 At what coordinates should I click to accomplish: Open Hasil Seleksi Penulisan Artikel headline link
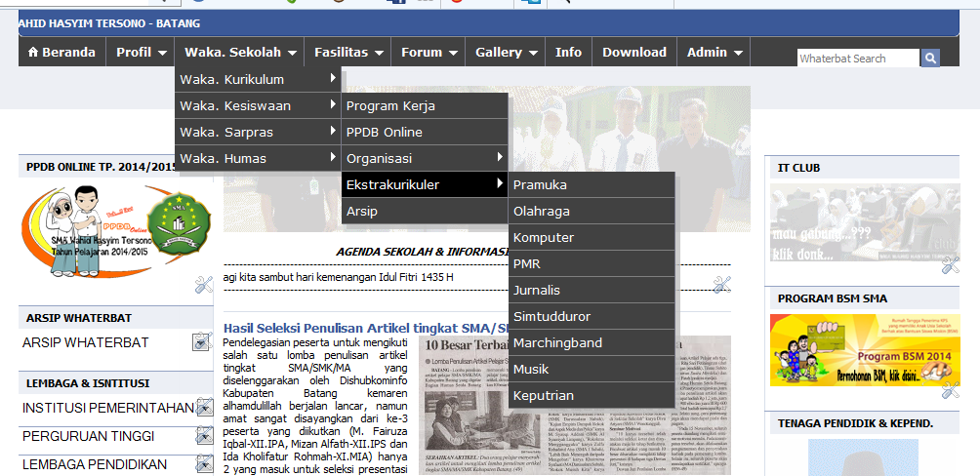pos(366,328)
